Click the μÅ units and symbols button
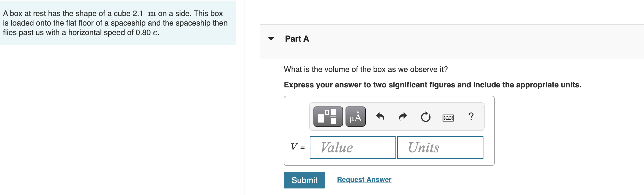 point(356,117)
